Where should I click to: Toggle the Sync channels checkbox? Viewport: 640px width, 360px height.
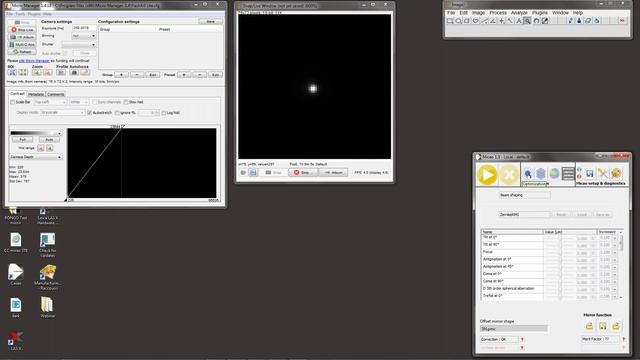coord(95,102)
